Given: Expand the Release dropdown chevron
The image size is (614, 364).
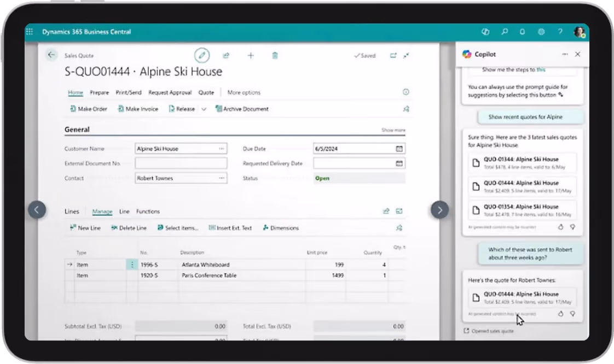Looking at the screenshot, I should click(204, 109).
